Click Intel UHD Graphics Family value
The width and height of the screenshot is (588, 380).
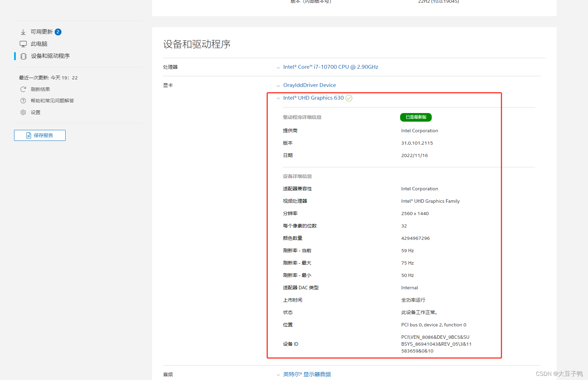(430, 201)
